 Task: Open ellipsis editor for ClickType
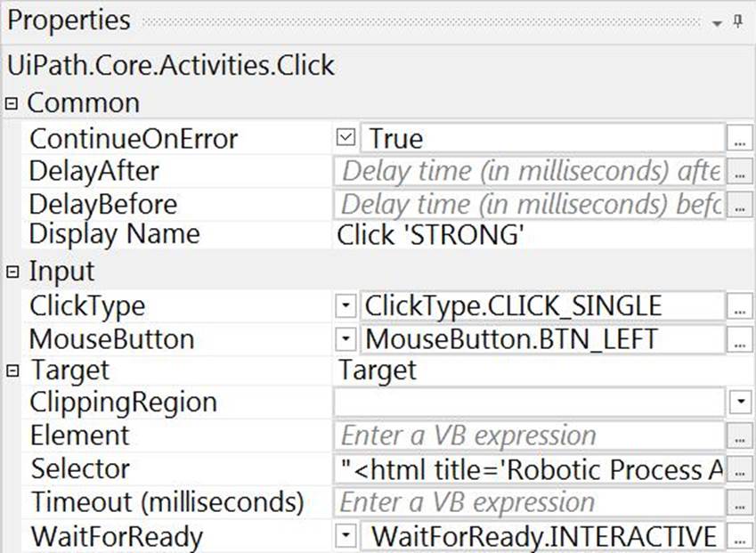(x=741, y=307)
